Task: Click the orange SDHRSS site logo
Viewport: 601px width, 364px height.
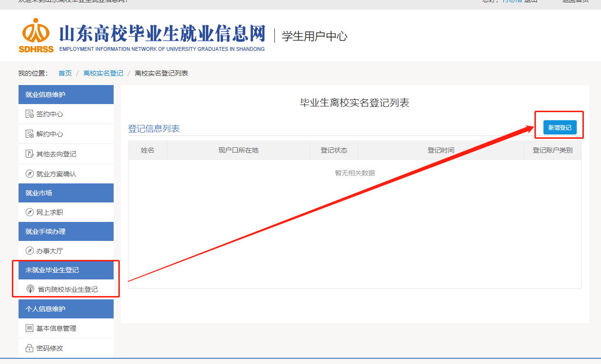Action: click(x=36, y=35)
